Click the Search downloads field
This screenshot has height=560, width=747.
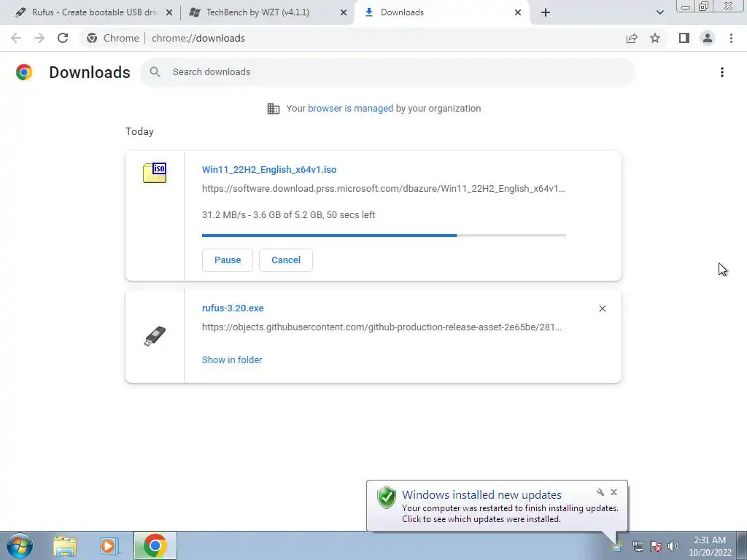[388, 72]
